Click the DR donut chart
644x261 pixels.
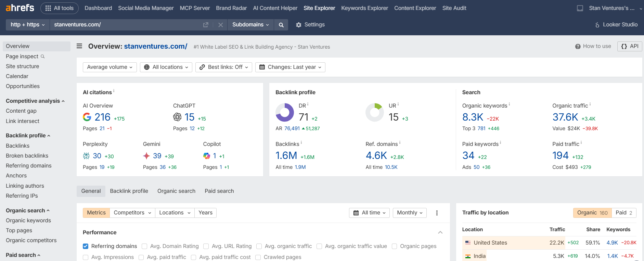[x=285, y=113]
